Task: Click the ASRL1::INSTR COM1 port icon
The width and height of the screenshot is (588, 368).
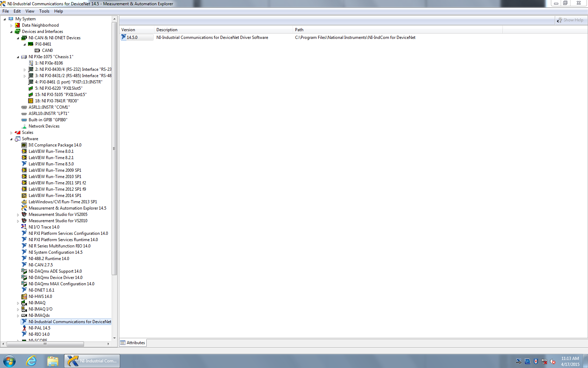Action: pyautogui.click(x=24, y=107)
